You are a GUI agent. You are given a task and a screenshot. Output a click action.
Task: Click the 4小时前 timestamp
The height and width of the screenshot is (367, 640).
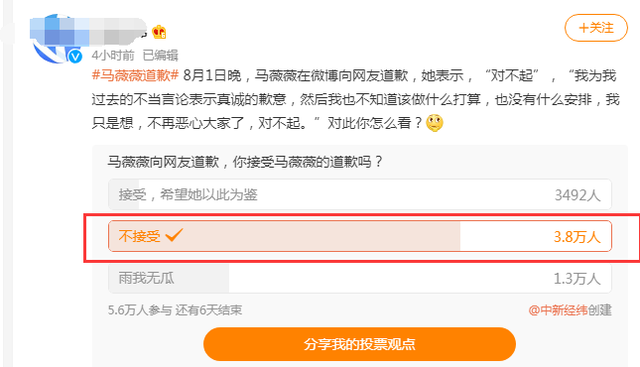tap(113, 55)
